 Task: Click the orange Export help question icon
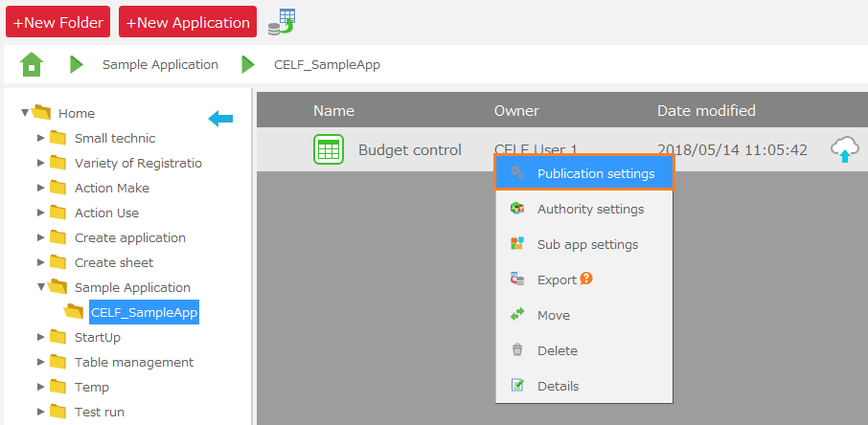(x=586, y=280)
